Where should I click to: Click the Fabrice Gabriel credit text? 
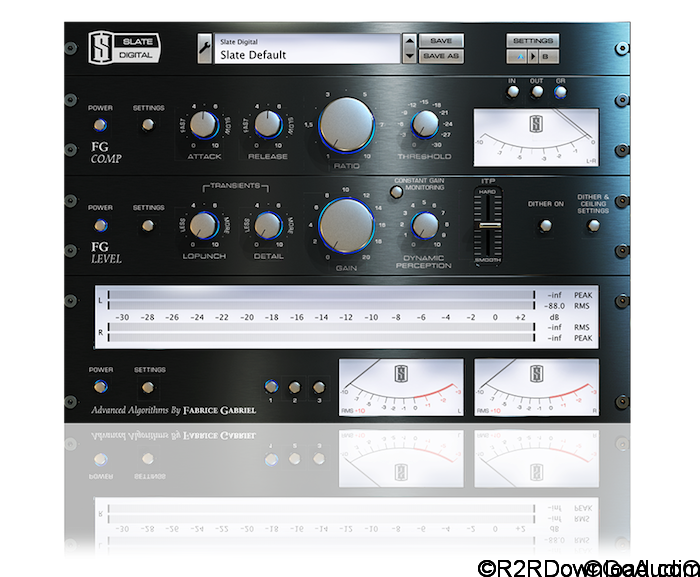coord(174,410)
